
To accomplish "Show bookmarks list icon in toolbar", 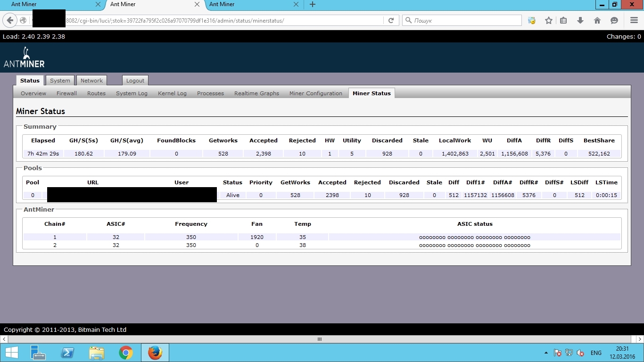I will click(563, 20).
